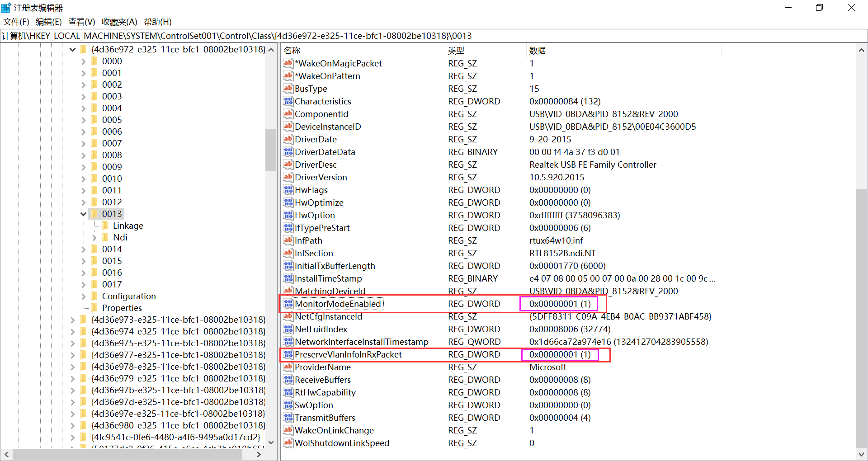The height and width of the screenshot is (461, 868).
Task: Select the MonitorModeEnabled value name
Action: tap(338, 304)
